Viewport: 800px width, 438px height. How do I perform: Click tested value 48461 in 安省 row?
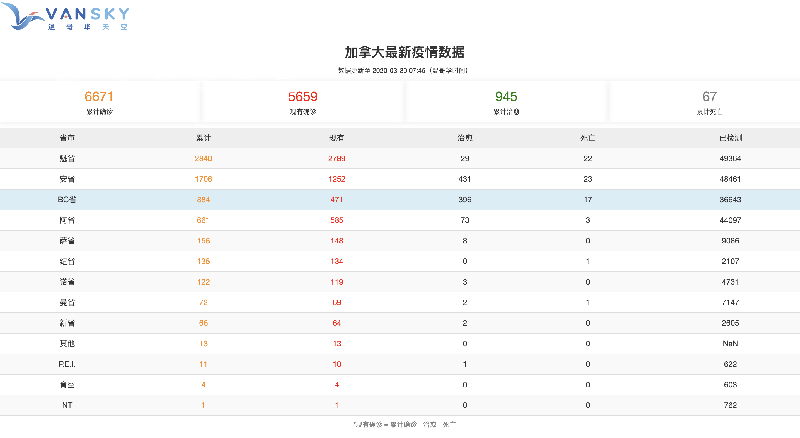[731, 179]
